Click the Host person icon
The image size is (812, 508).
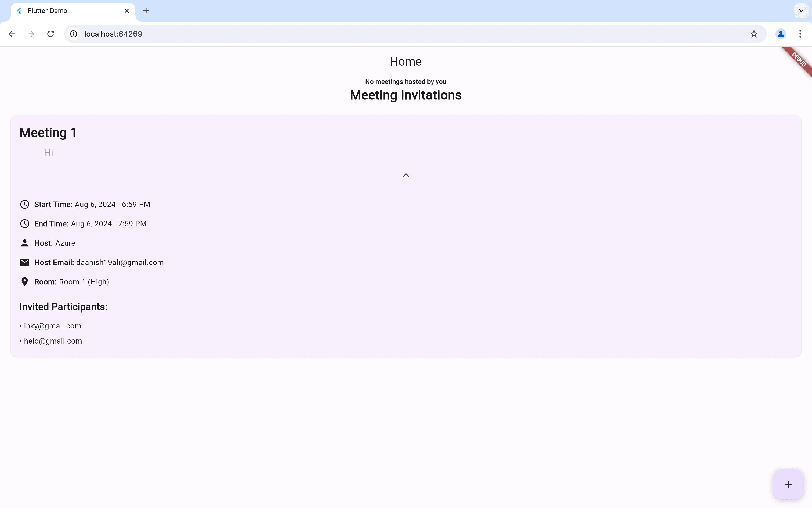[24, 243]
